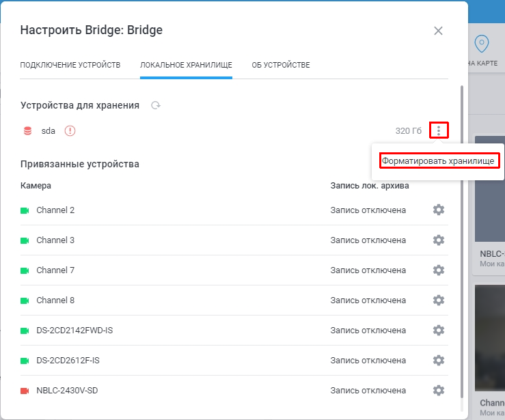This screenshot has width=505, height=420.
Task: Click the Камера column header
Action: 36,186
